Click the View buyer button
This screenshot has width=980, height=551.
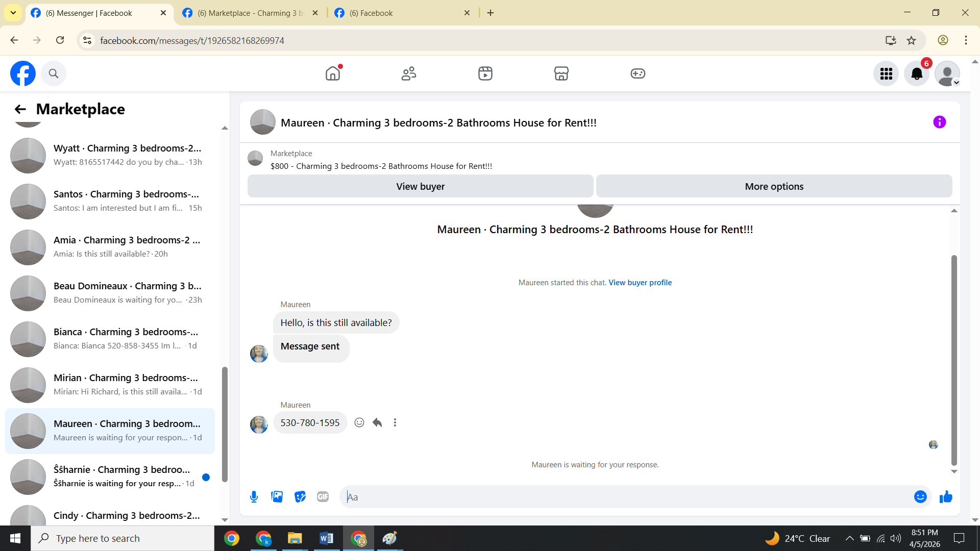click(x=420, y=186)
